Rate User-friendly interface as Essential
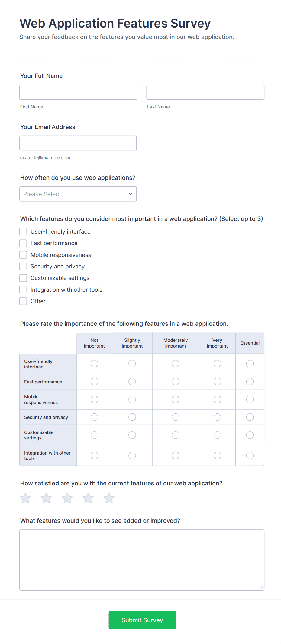 pos(250,364)
